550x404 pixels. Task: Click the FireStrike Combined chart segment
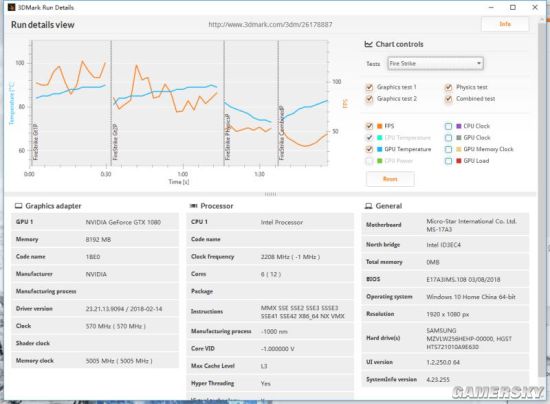(303, 103)
